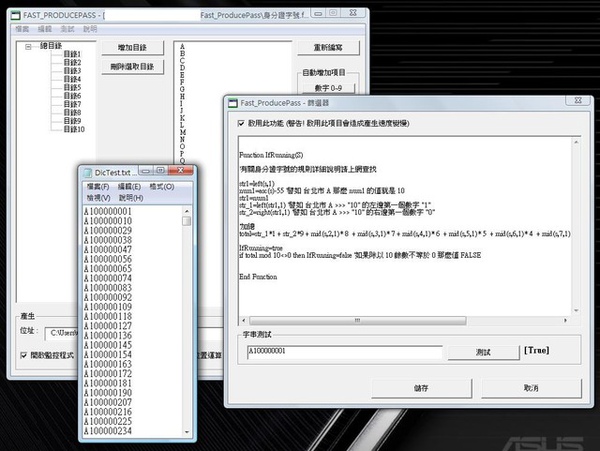Select 目錄3 in the tree
This screenshot has height=451, width=600.
click(x=72, y=71)
